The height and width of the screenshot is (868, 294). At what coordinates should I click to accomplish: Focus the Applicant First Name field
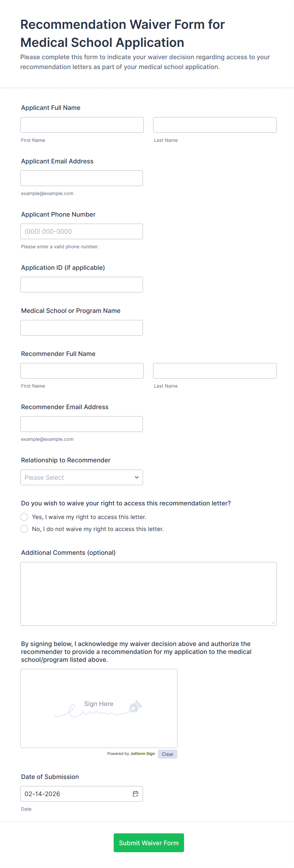pyautogui.click(x=82, y=125)
